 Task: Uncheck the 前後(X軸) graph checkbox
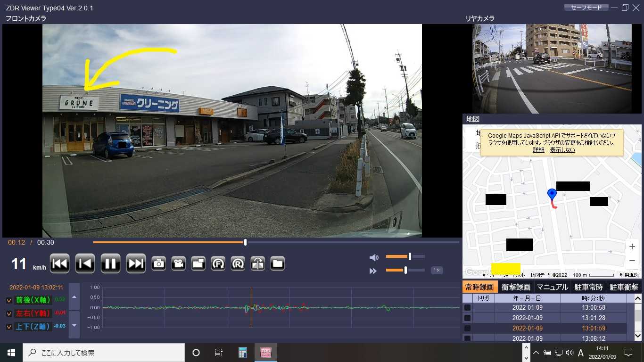point(9,300)
